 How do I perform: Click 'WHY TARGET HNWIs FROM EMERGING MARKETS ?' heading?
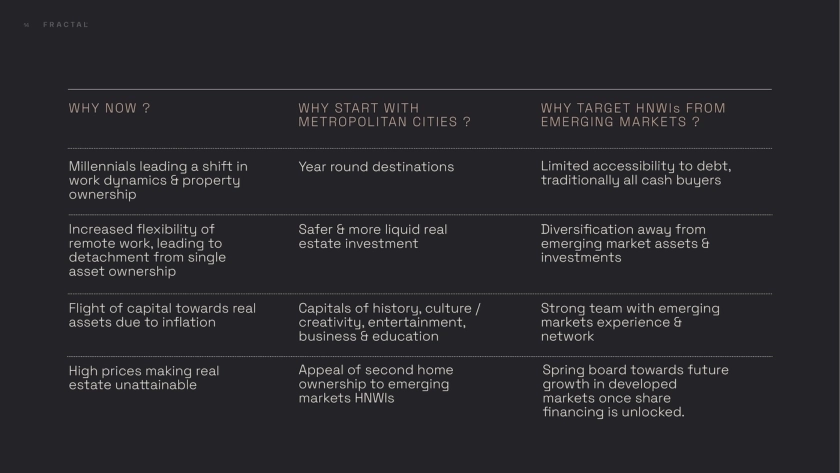633,115
